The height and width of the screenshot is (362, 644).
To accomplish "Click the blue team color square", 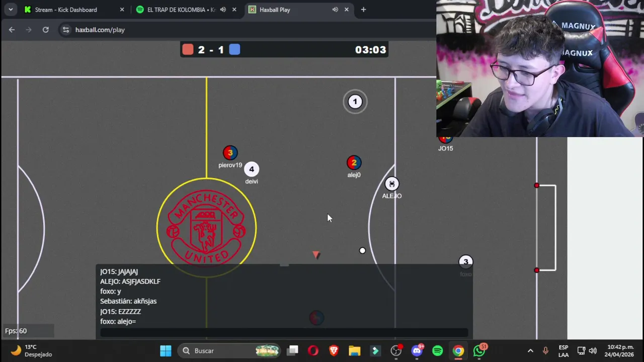I will [234, 49].
